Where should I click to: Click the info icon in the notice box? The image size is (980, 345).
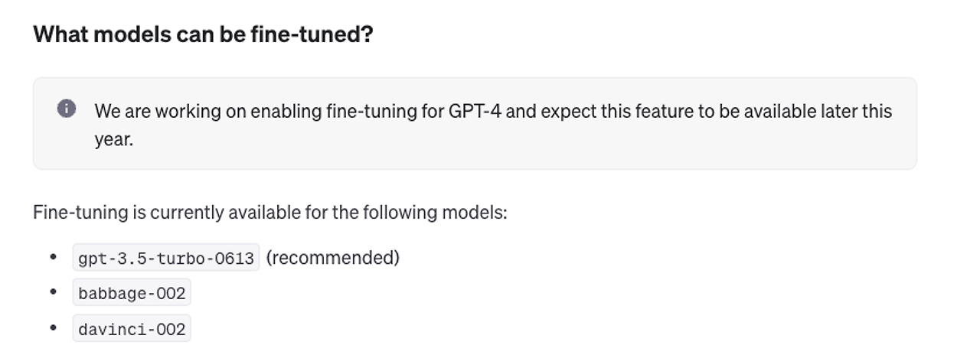point(67,109)
